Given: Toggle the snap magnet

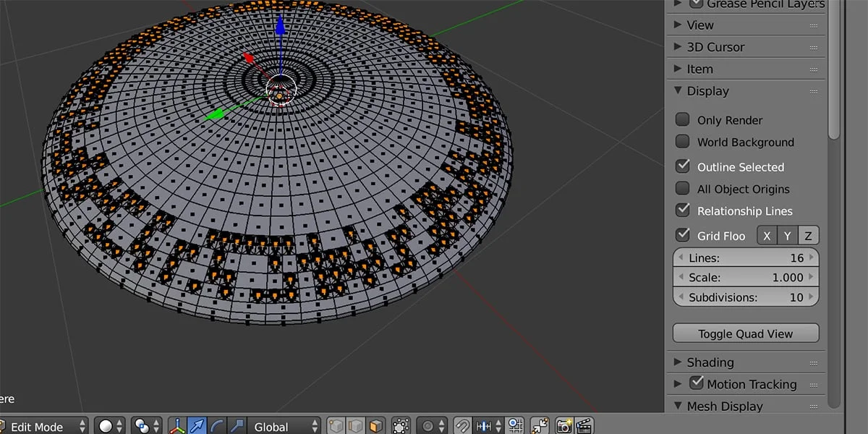Looking at the screenshot, I should pos(461,425).
